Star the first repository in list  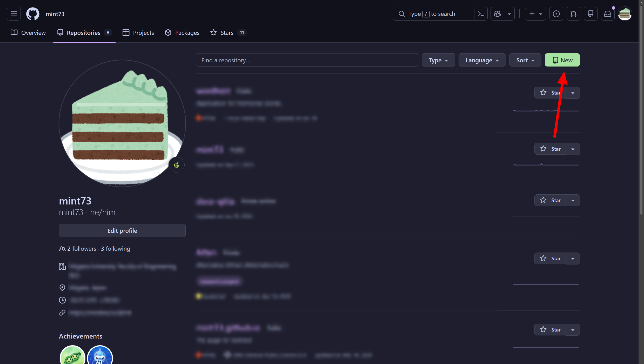pos(550,93)
